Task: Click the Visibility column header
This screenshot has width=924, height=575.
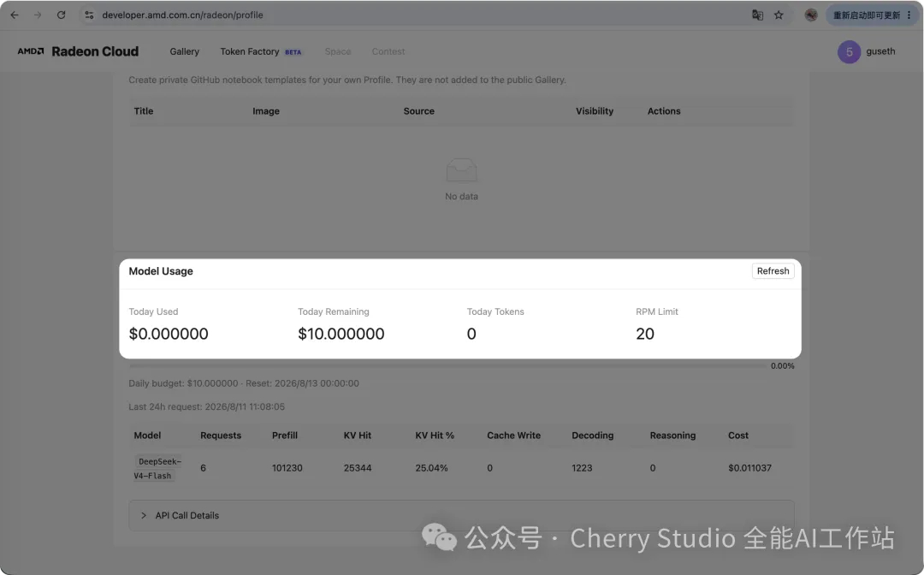Action: pos(594,110)
